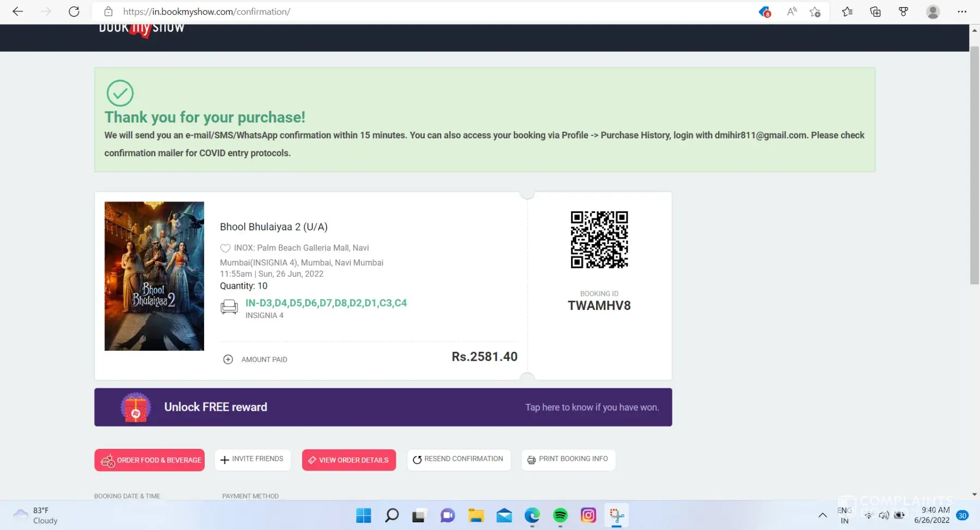Click the gift icon on reward banner

(x=136, y=407)
